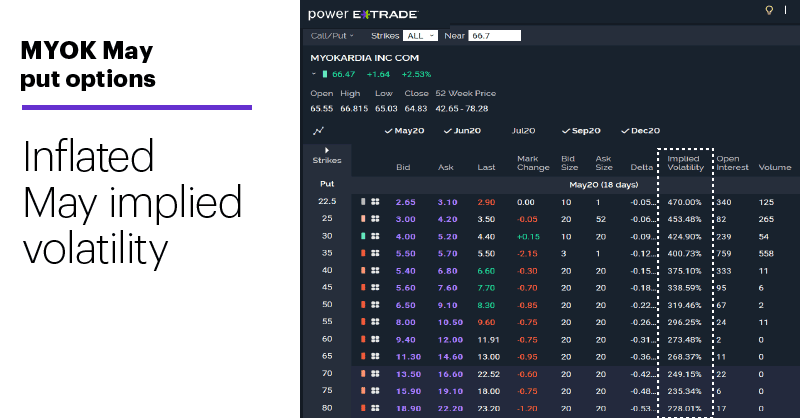
Task: Click the red bar indicator in the 35 strike row
Action: click(x=363, y=253)
